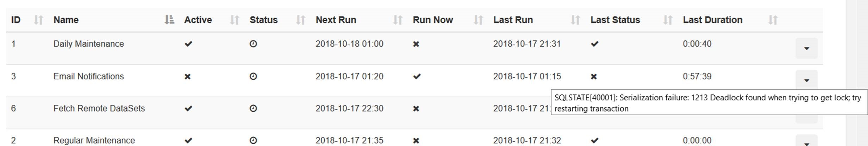Sort the Status column with its arrows
This screenshot has height=146, width=868.
tap(300, 20)
